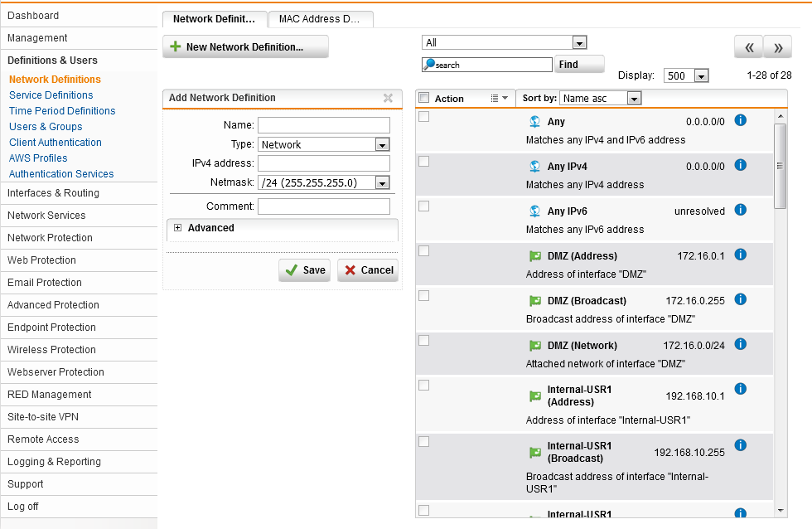Go to the next page of results
812x529 pixels.
pos(777,48)
